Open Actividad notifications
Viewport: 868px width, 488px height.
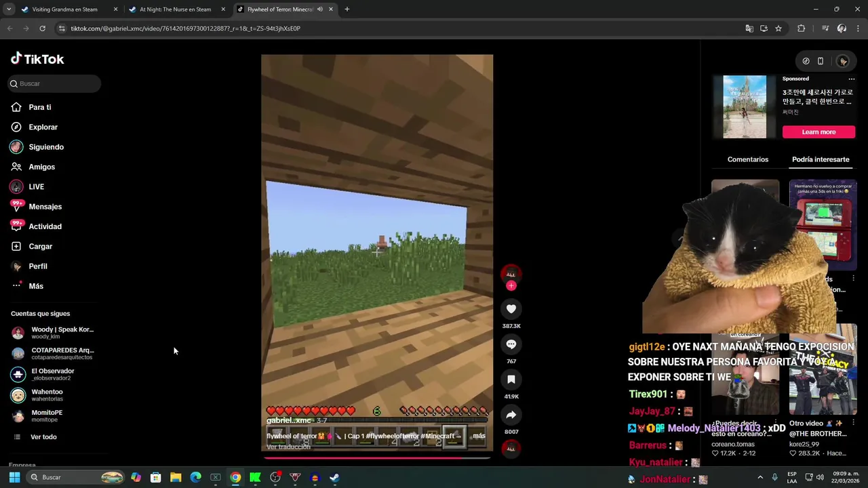click(45, 226)
